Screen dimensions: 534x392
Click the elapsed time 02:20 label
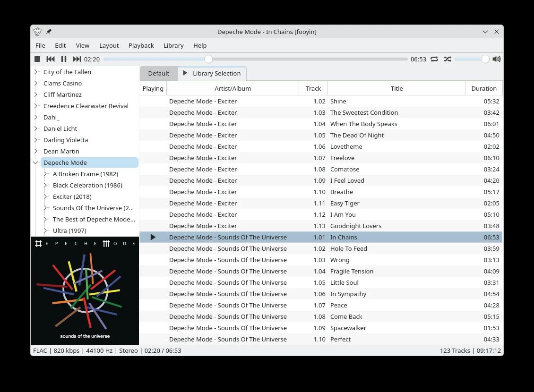[92, 59]
